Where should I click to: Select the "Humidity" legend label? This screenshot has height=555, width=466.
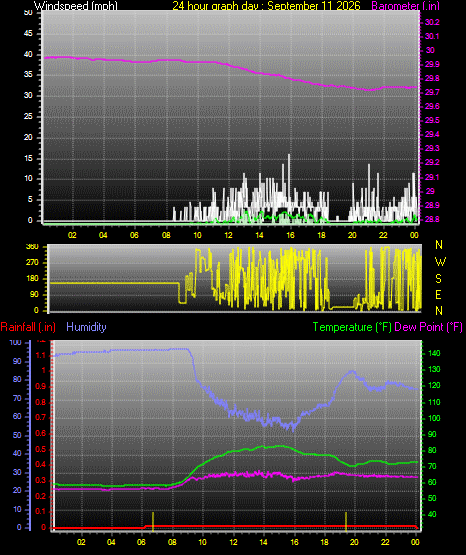pyautogui.click(x=86, y=327)
